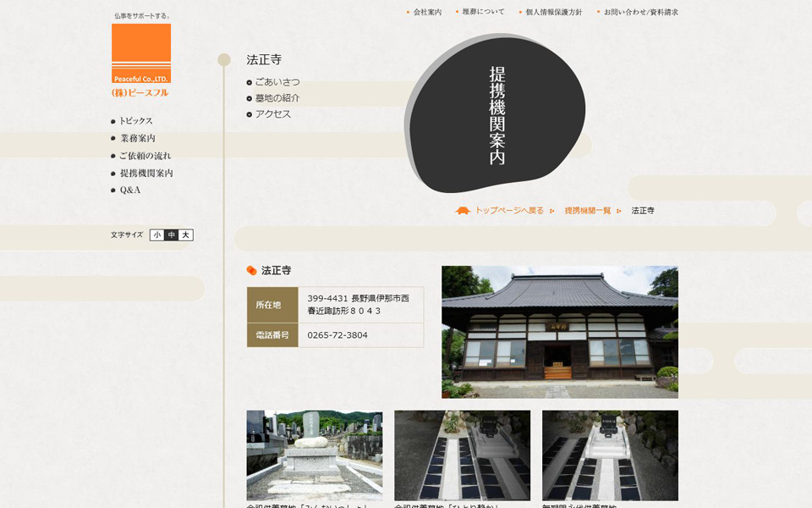Click the 提携機関案内 black title graphic
The width and height of the screenshot is (812, 508).
click(495, 113)
